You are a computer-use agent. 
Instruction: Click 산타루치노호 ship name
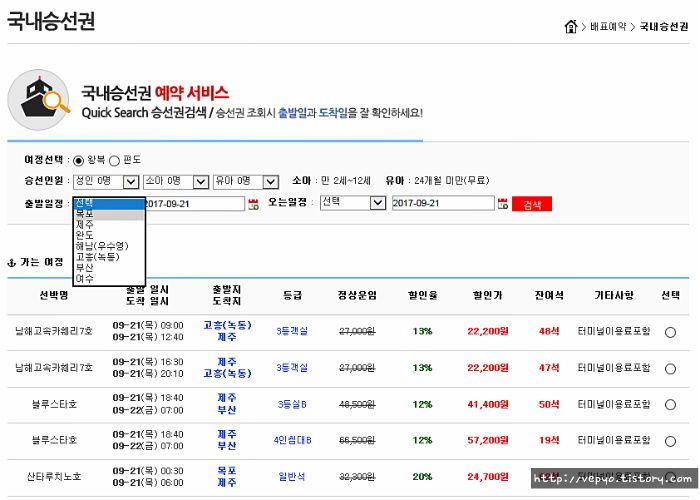coord(54,477)
